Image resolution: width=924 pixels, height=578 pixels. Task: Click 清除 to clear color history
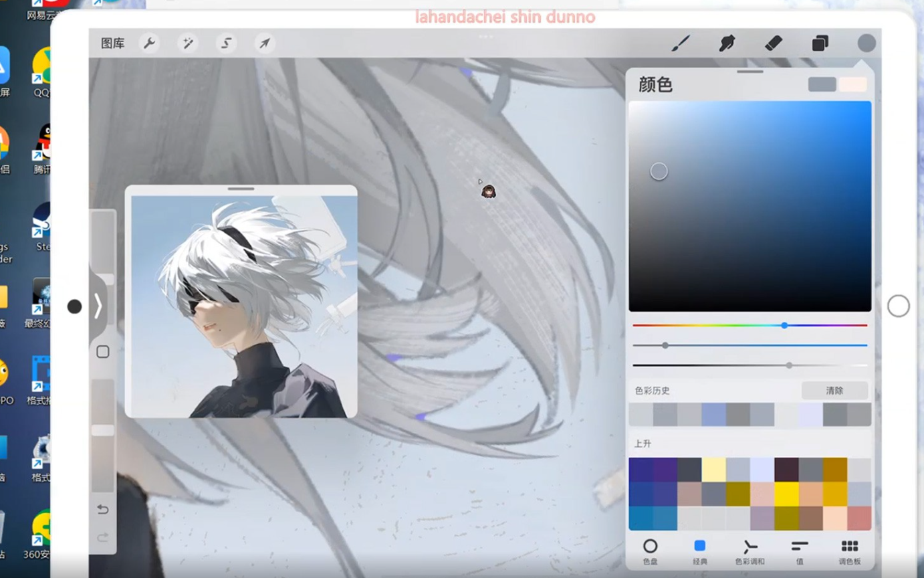tap(834, 391)
